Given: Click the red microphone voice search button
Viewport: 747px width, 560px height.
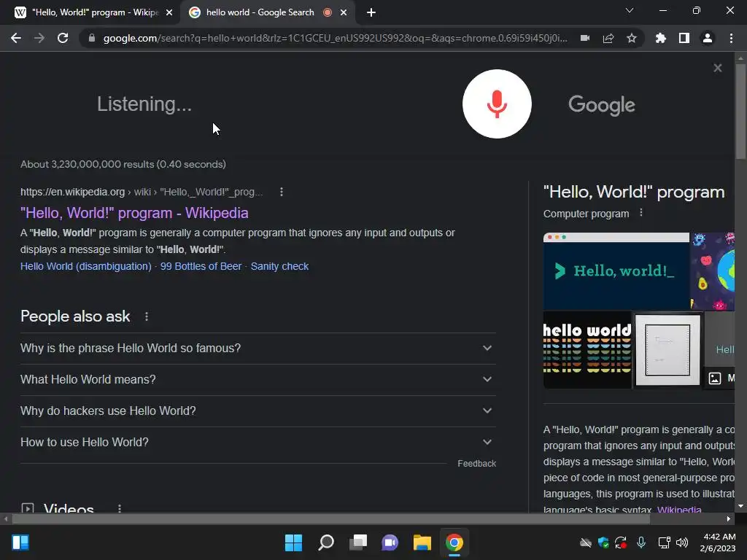Looking at the screenshot, I should (x=497, y=104).
